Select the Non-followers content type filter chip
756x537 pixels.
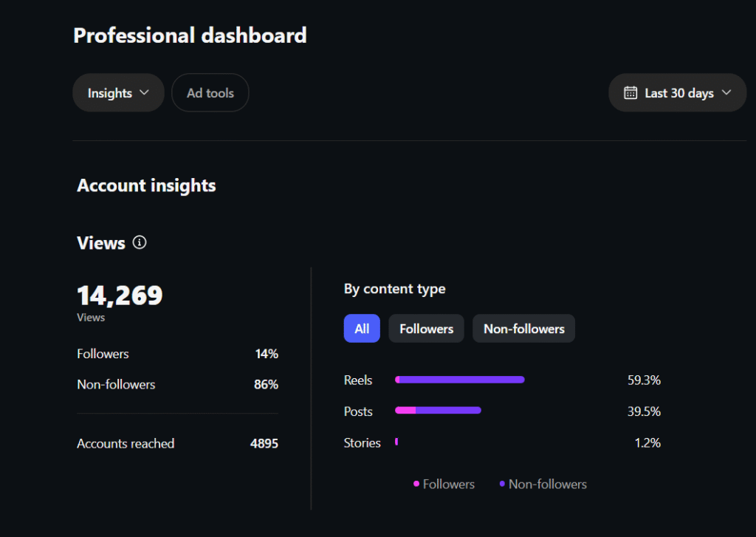523,329
